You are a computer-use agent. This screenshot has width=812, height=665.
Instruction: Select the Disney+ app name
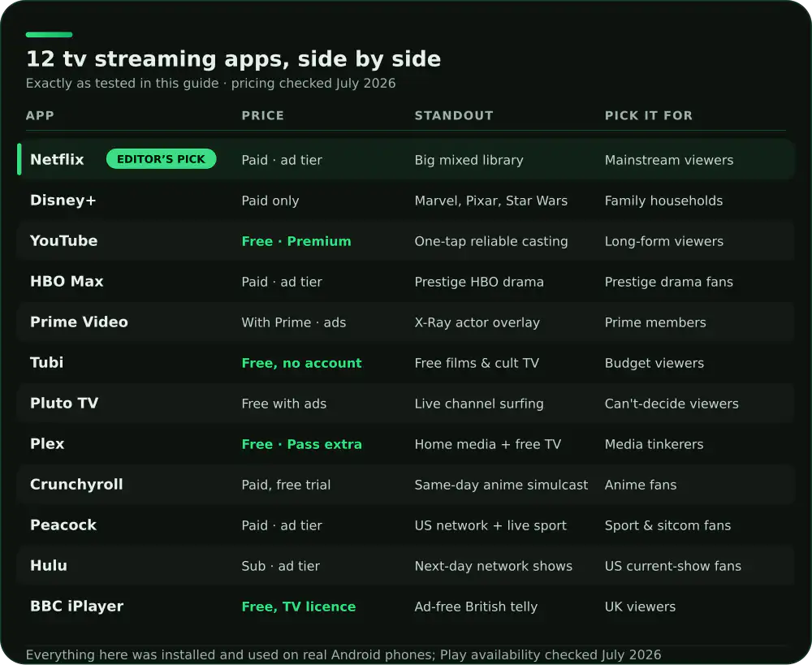[63, 201]
